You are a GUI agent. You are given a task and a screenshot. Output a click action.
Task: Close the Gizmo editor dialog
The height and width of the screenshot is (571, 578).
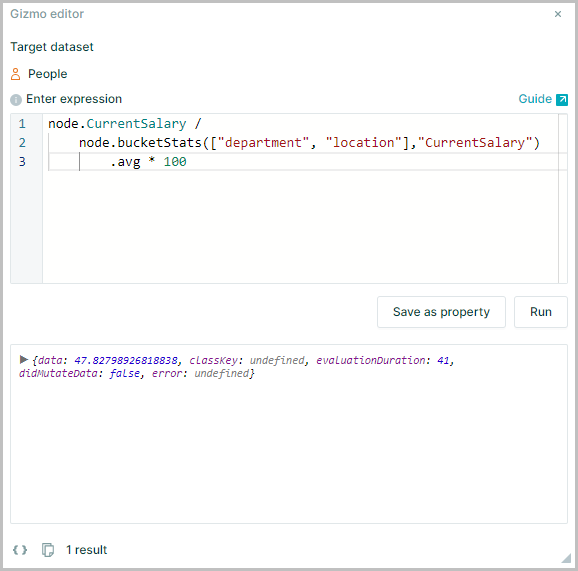pos(558,14)
